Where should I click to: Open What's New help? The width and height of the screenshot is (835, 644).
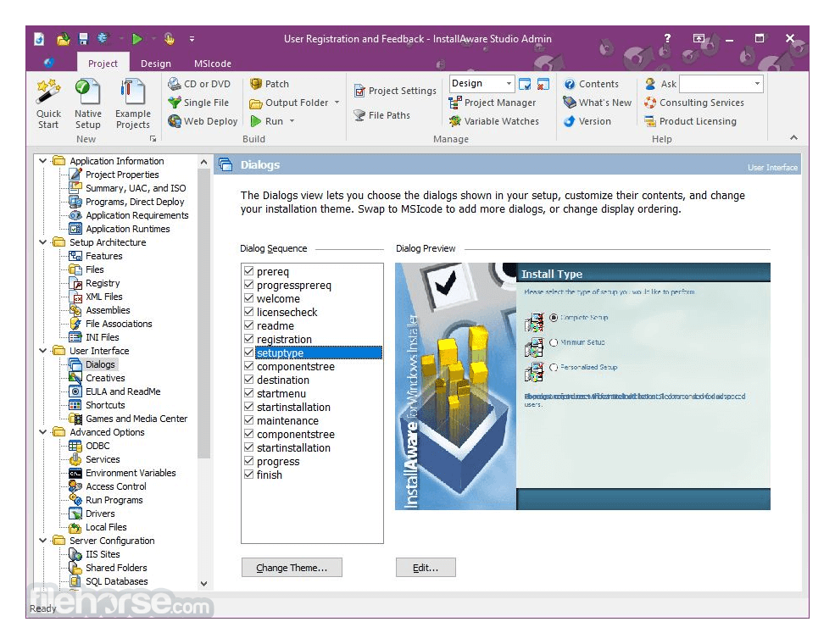click(x=598, y=103)
